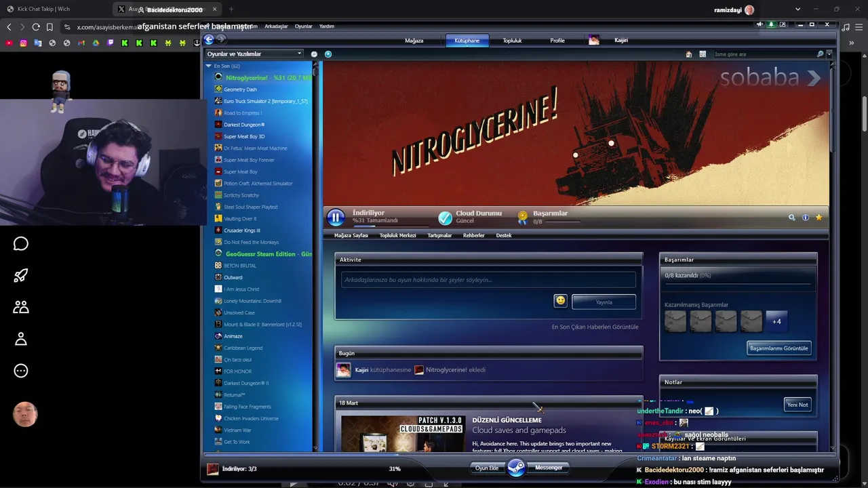Click Kaijiri profile avatar in navigation

pyautogui.click(x=594, y=41)
